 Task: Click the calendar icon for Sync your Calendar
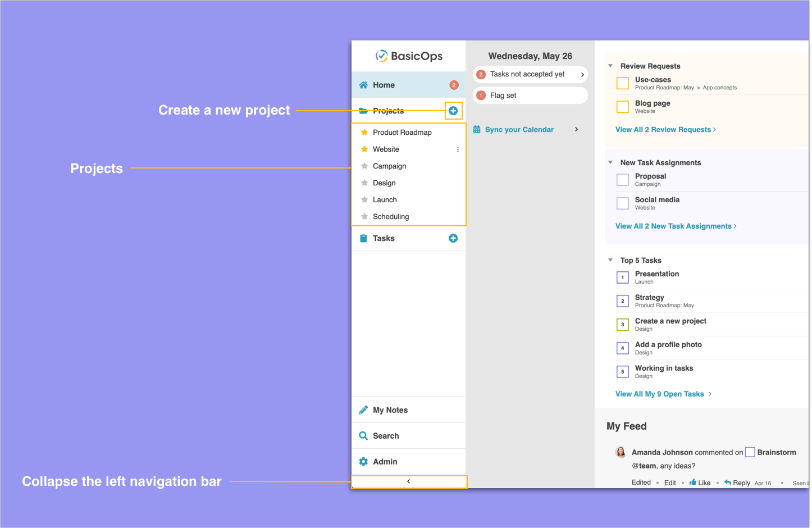click(477, 130)
